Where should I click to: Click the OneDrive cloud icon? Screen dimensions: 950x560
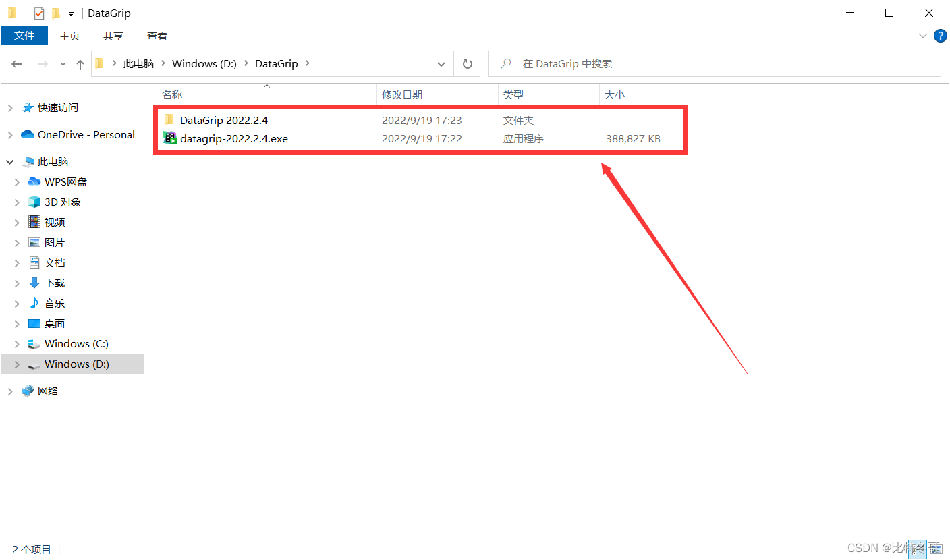(x=28, y=134)
